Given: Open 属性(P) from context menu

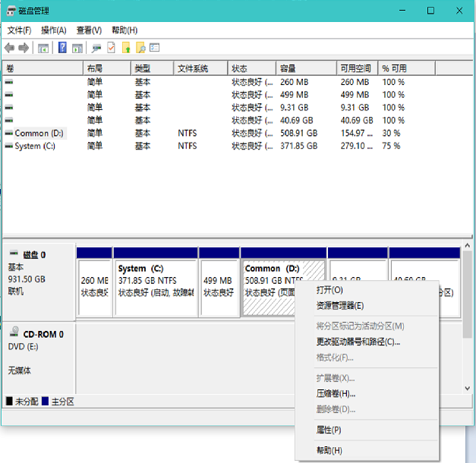Looking at the screenshot, I should click(x=367, y=430).
